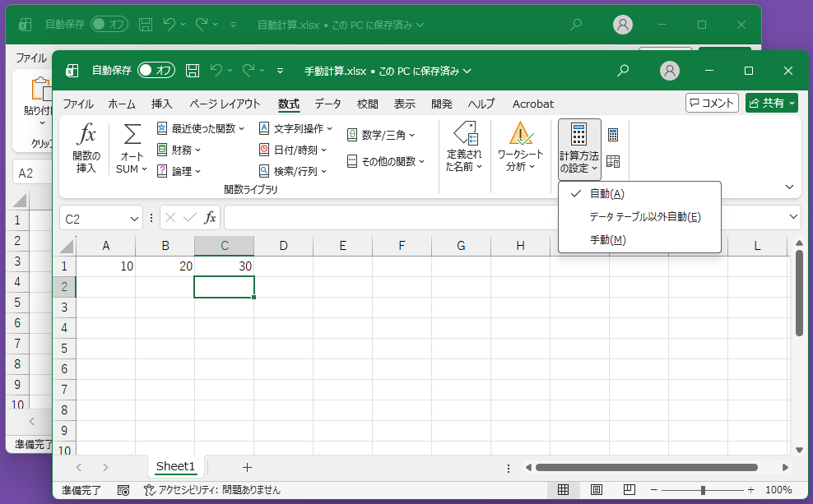Collapse the ribbon with chevron

[x=789, y=187]
